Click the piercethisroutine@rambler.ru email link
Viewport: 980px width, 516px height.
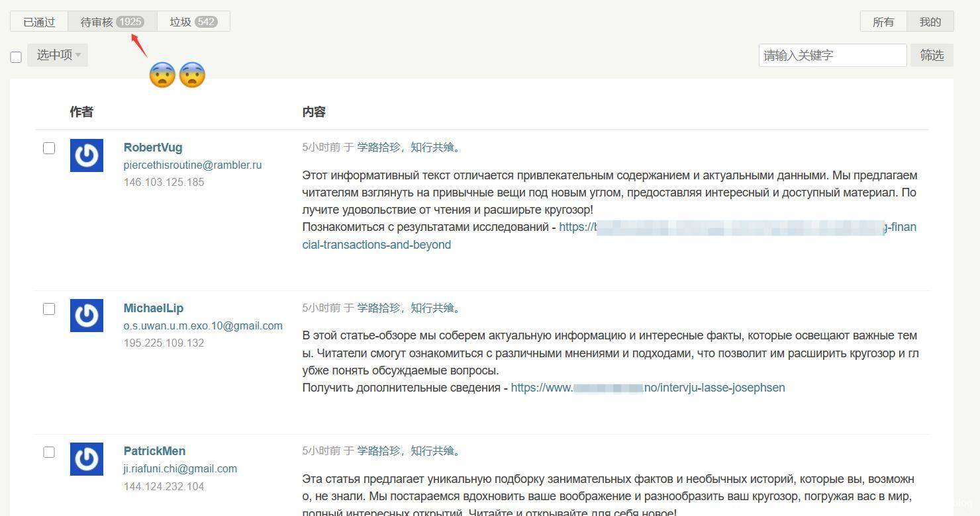pos(193,165)
